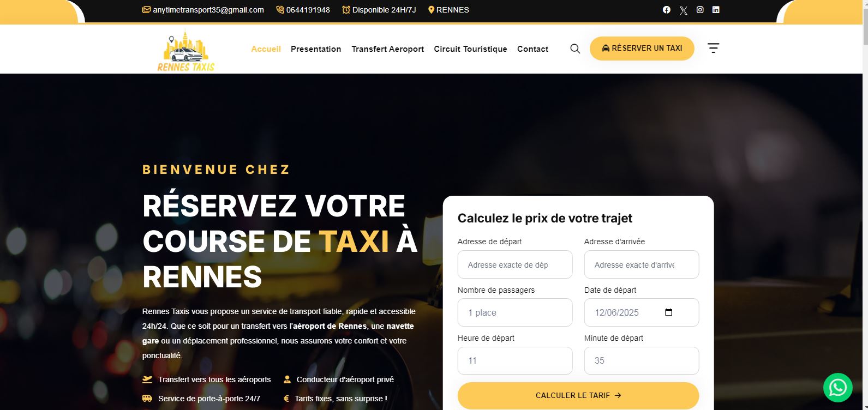Image resolution: width=868 pixels, height=410 pixels.
Task: Open WhatsApp chat floating button
Action: coord(838,388)
